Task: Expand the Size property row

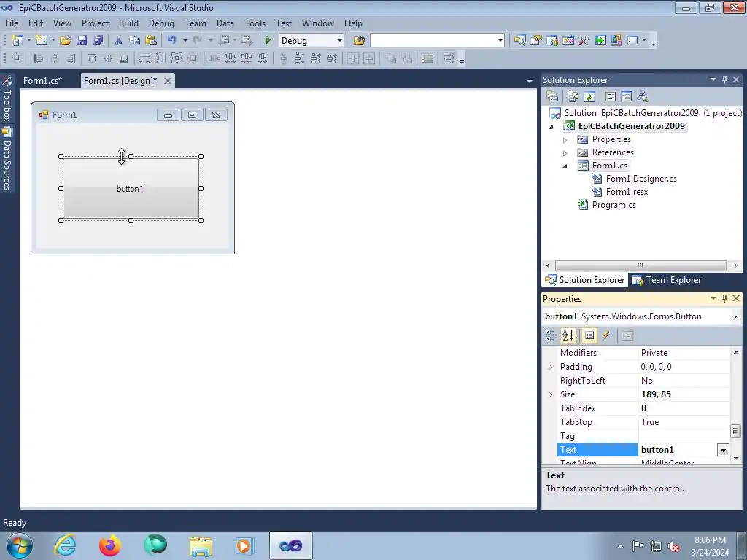Action: click(550, 394)
